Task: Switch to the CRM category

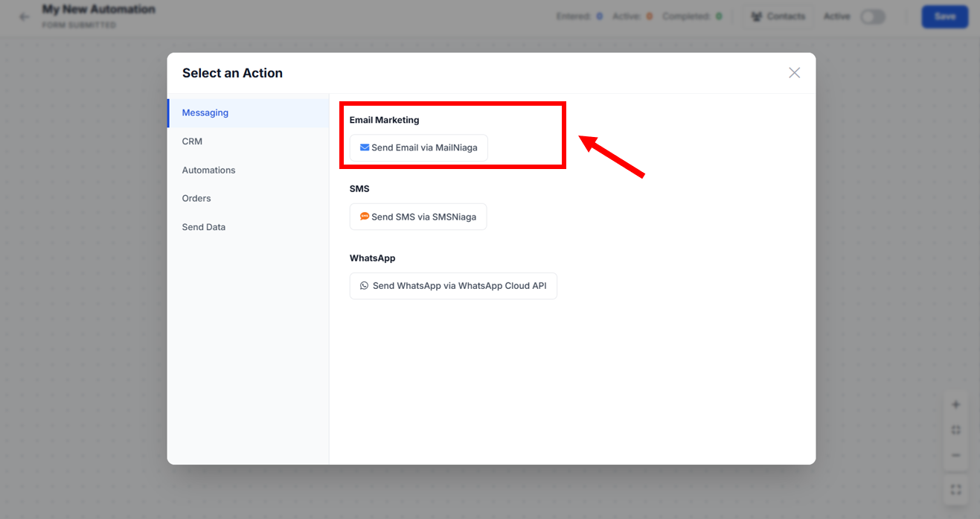Action: [192, 141]
